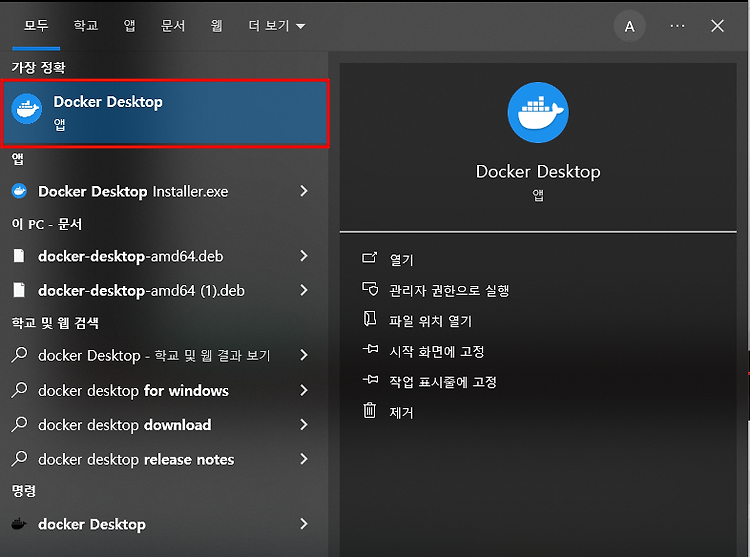Click the A account avatar button

(x=629, y=26)
